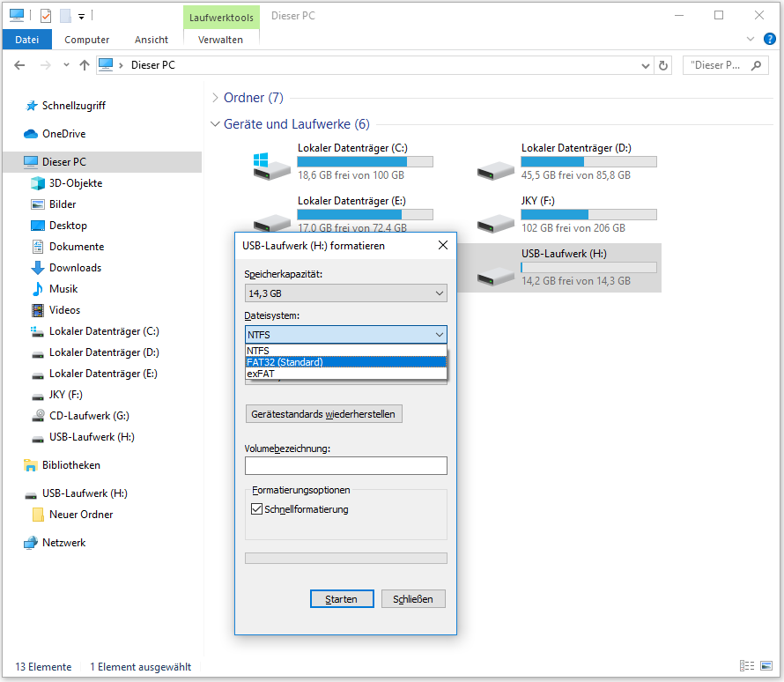Viewport: 784px width, 682px height.
Task: Click the New Folder icon in the quick access toolbar
Action: point(65,16)
